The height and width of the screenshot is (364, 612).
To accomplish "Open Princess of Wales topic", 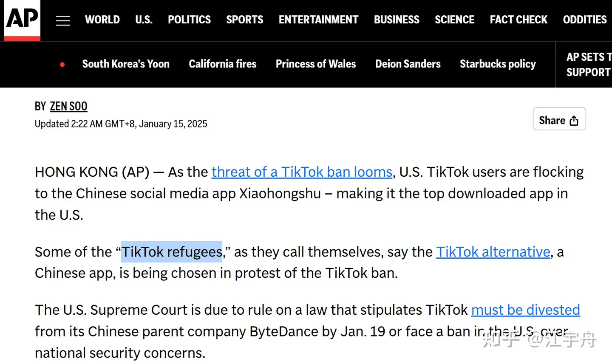I will 316,64.
